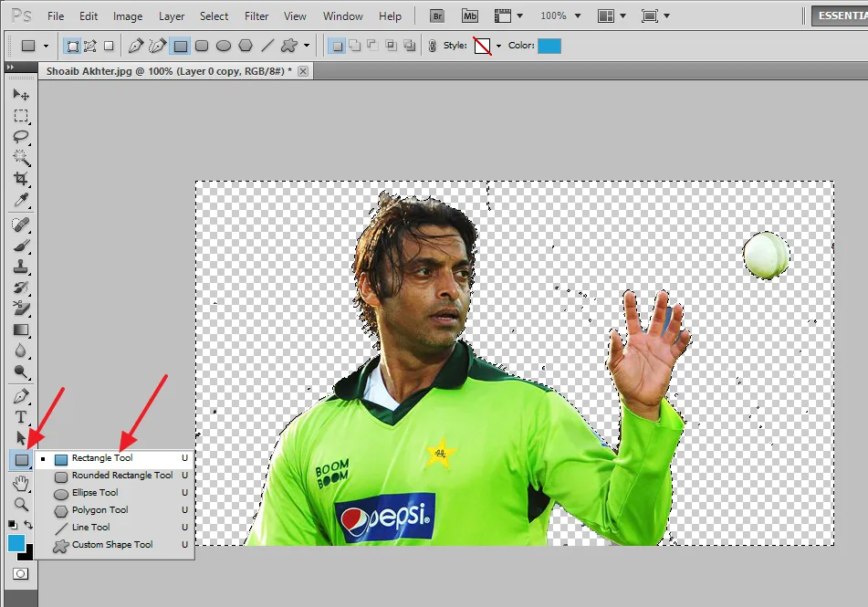Open the Filter menu
This screenshot has width=868, height=607.
coord(256,16)
